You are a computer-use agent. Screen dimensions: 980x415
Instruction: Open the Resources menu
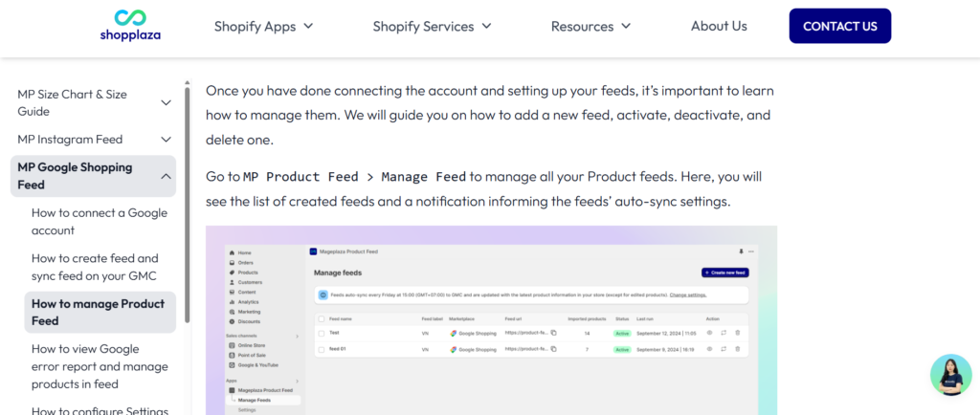pos(590,26)
